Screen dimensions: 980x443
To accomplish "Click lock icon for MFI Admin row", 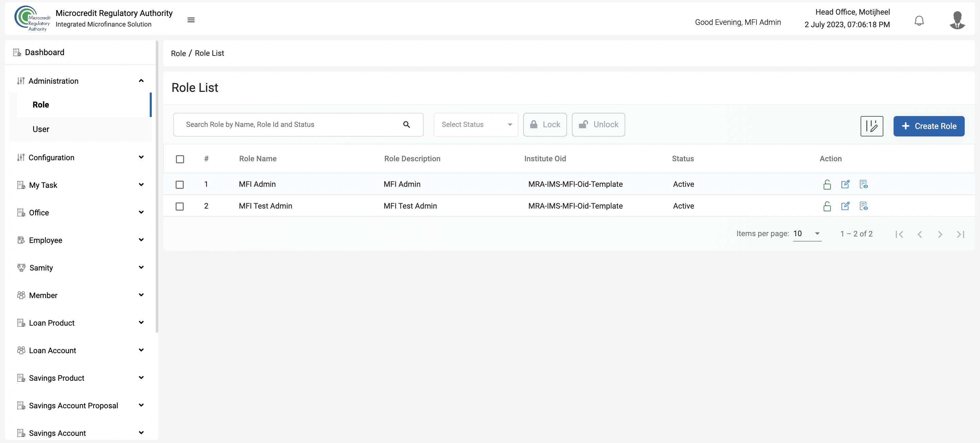I will click(x=827, y=184).
